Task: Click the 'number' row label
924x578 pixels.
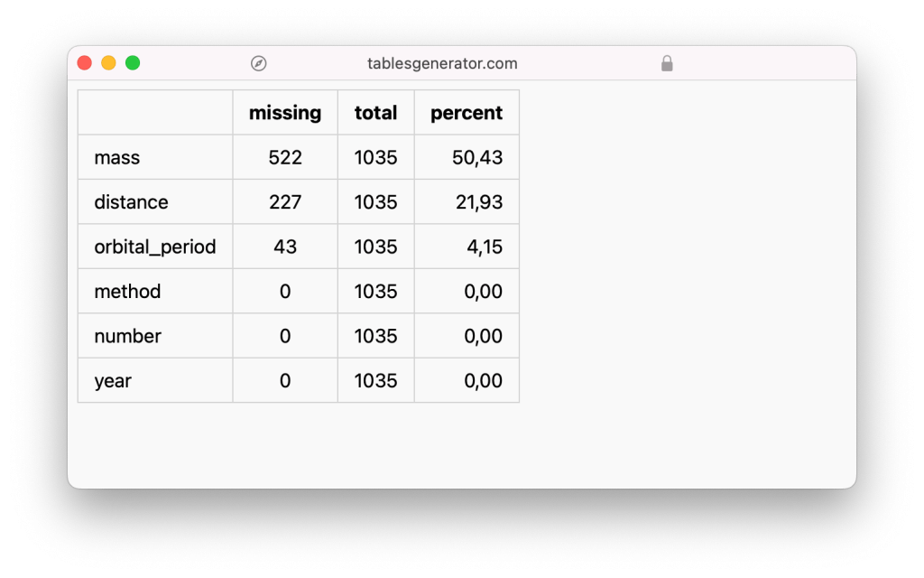Action: tap(128, 336)
